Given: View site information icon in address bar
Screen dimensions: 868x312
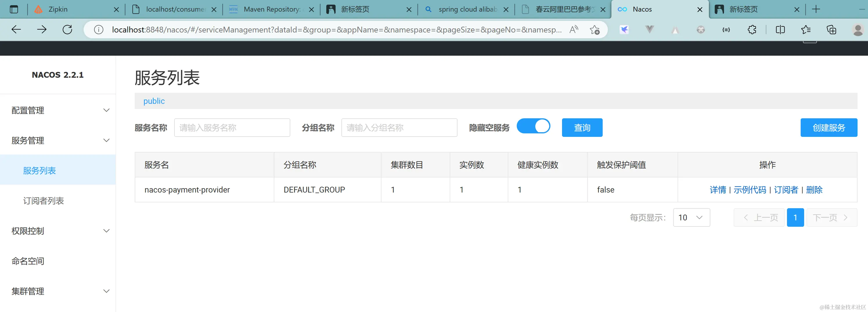Looking at the screenshot, I should [98, 30].
